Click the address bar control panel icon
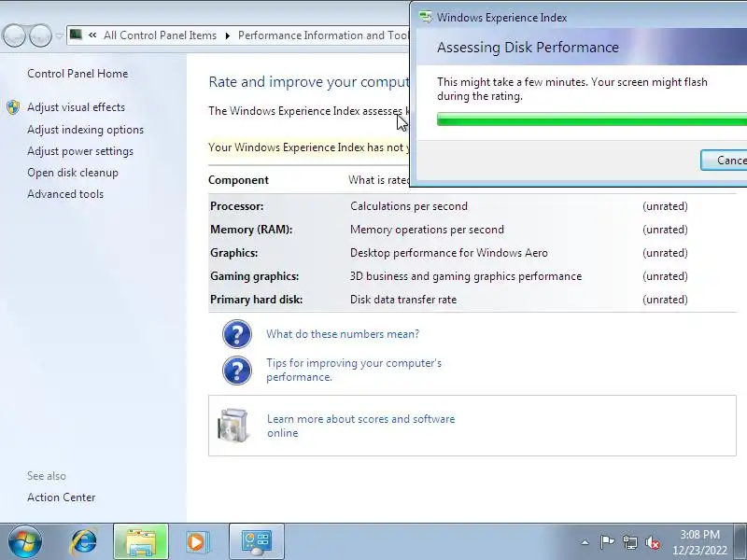Image resolution: width=747 pixels, height=560 pixels. pyautogui.click(x=77, y=35)
